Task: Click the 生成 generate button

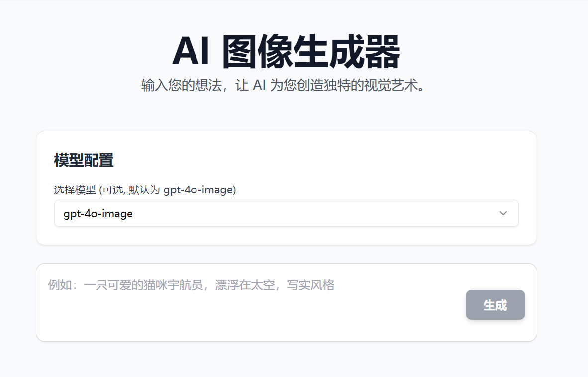Action: [x=495, y=305]
